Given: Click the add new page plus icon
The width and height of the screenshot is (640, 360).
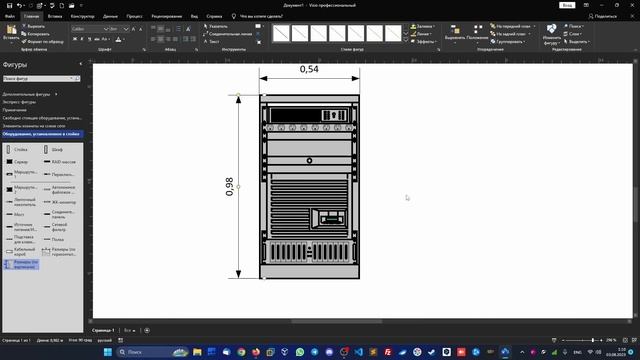Looking at the screenshot, I should coord(147,330).
